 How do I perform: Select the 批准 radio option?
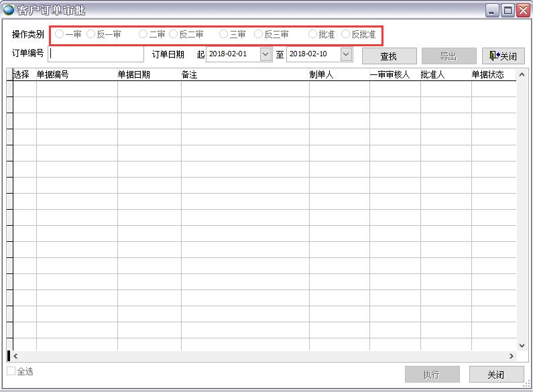(313, 34)
